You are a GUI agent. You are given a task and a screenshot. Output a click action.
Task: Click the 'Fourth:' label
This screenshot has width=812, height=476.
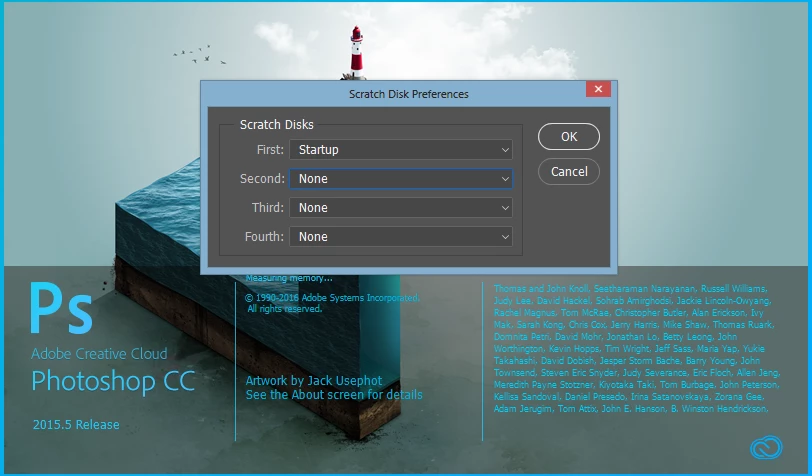[264, 237]
